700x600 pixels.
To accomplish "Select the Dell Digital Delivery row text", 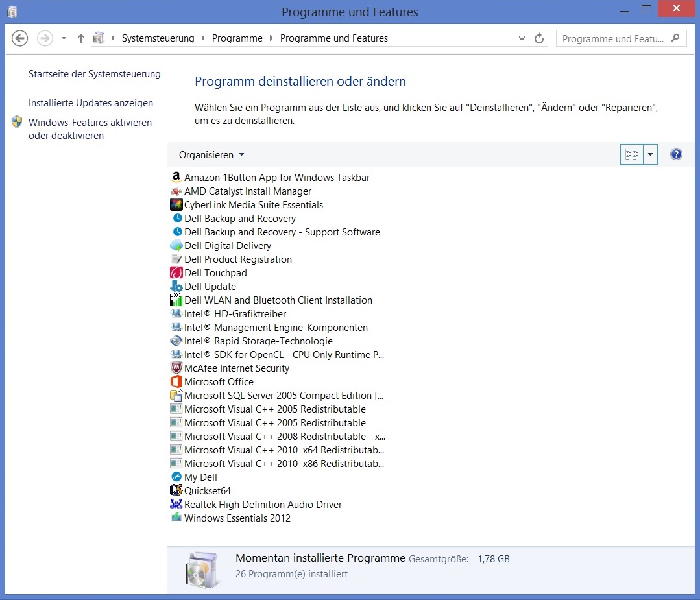I will [x=228, y=246].
